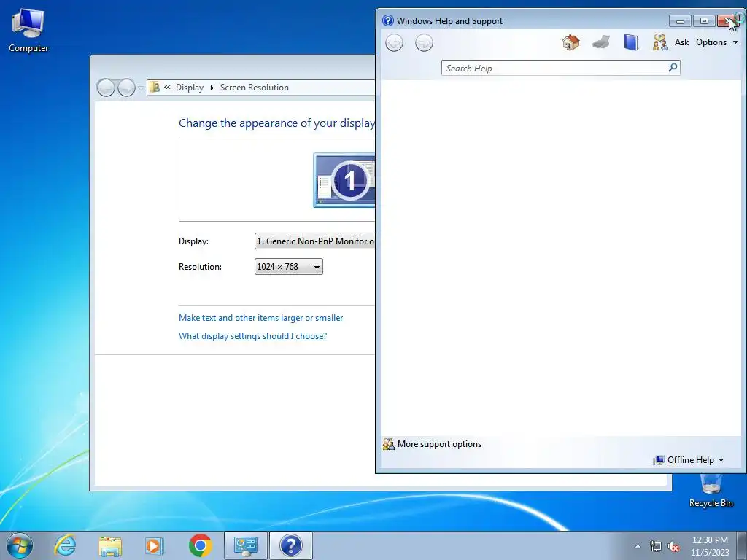This screenshot has height=560, width=747.
Task: Click Back arrow in Help window
Action: 394,43
